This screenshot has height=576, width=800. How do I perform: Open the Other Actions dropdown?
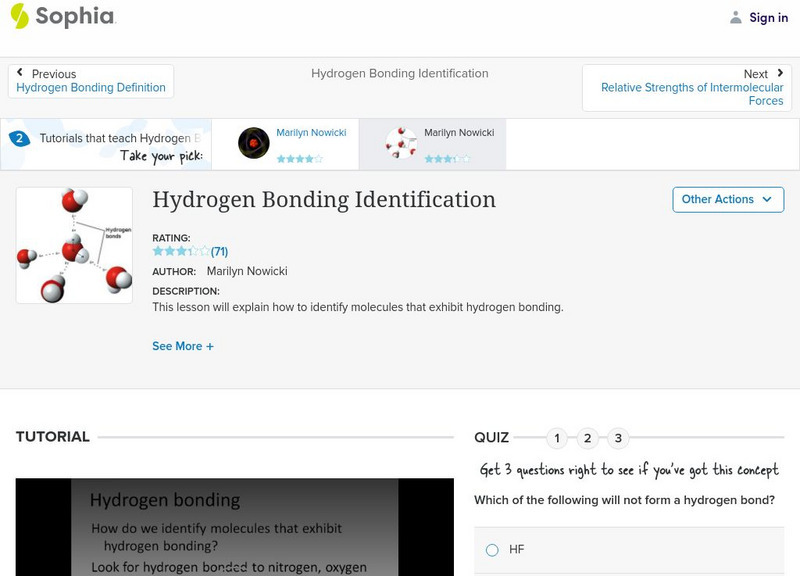(x=727, y=199)
